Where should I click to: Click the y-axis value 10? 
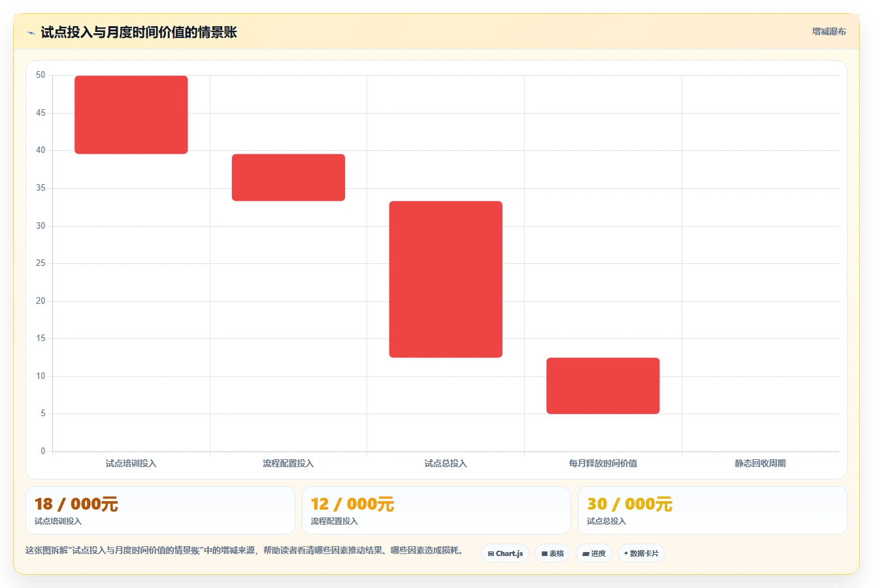click(41, 376)
